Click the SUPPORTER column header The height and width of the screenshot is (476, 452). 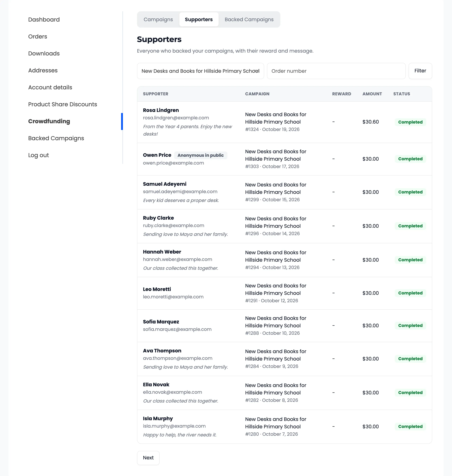pos(155,94)
